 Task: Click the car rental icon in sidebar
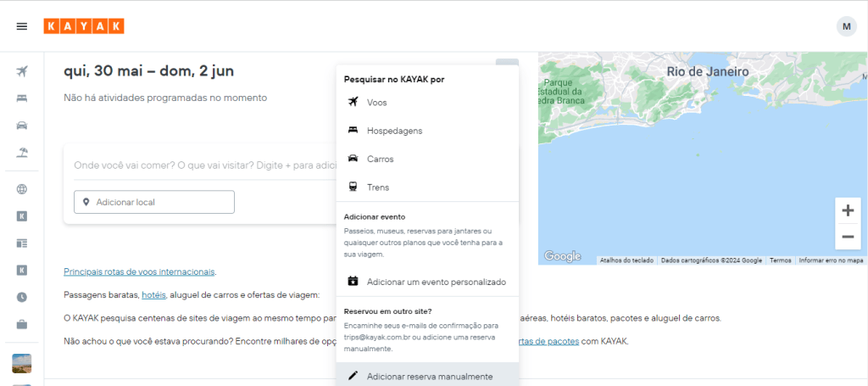click(x=21, y=126)
